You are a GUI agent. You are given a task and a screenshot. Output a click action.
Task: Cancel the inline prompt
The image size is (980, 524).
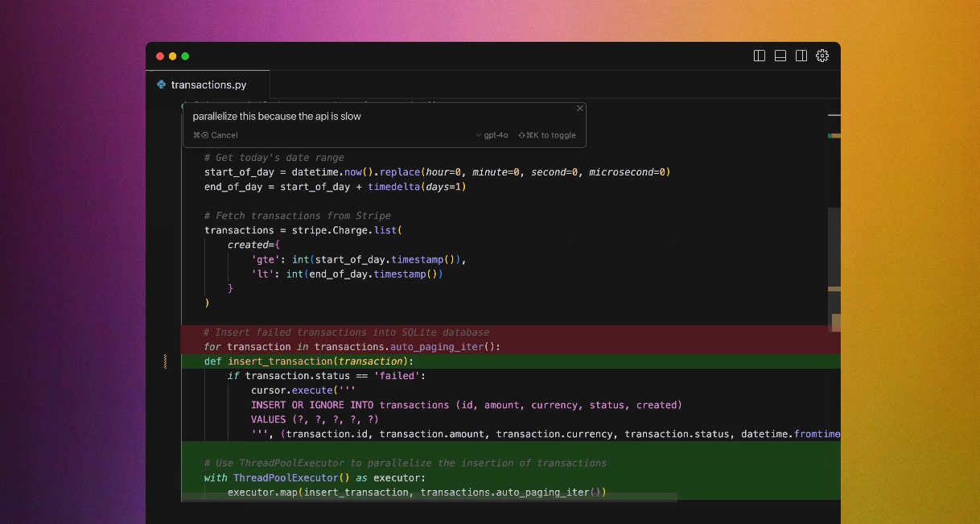(216, 135)
